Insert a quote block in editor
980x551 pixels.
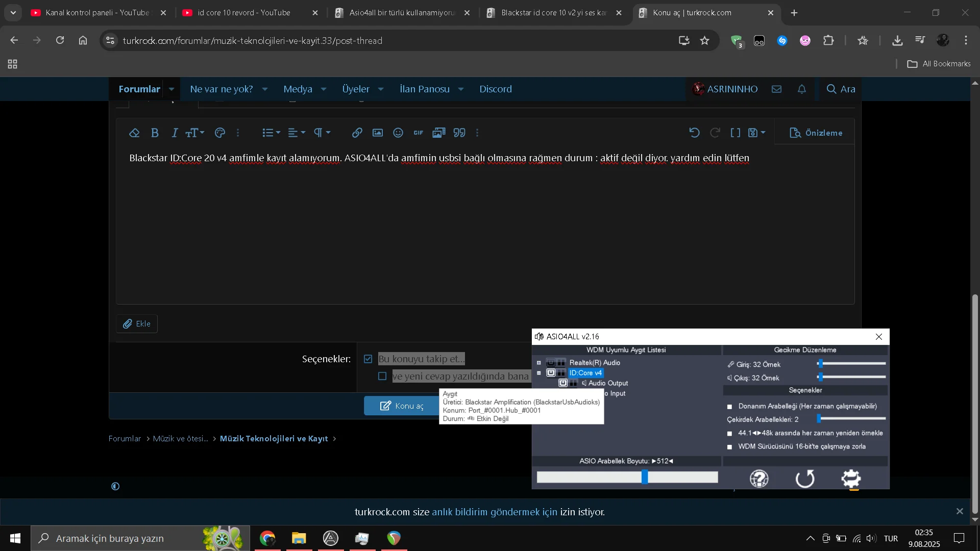point(459,133)
